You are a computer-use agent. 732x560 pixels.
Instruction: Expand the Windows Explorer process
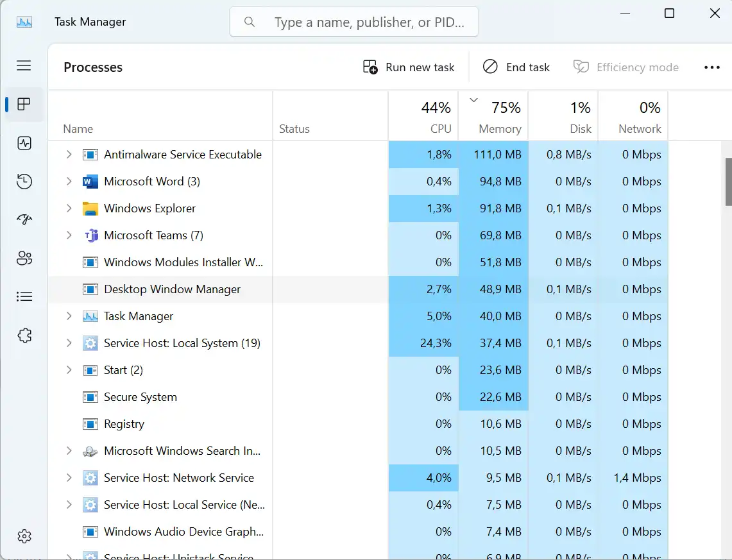pyautogui.click(x=69, y=208)
